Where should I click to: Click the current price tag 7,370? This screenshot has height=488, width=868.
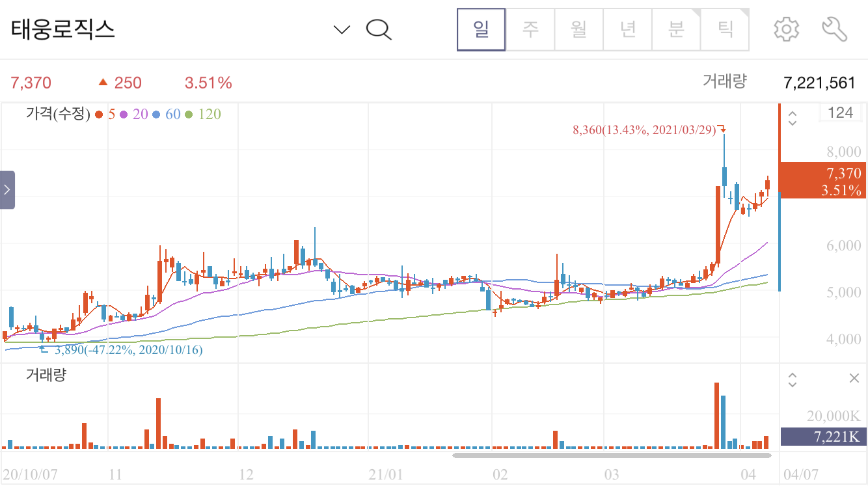pos(823,180)
